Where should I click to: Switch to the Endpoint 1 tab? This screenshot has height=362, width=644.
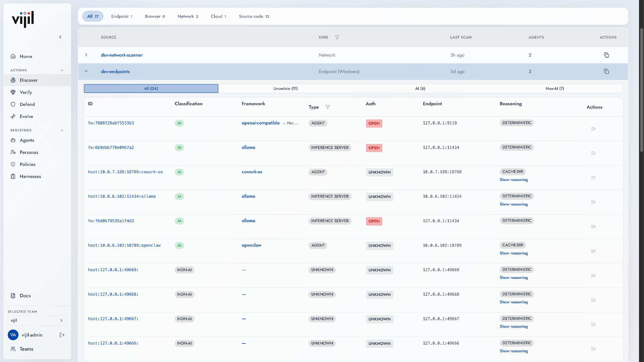point(122,16)
